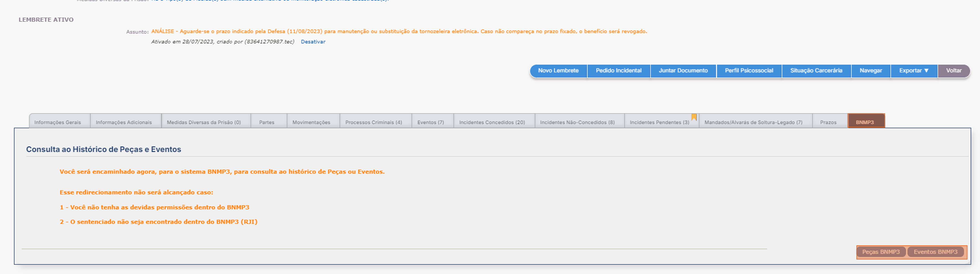
Task: Open Pedido Incidental
Action: pos(619,71)
